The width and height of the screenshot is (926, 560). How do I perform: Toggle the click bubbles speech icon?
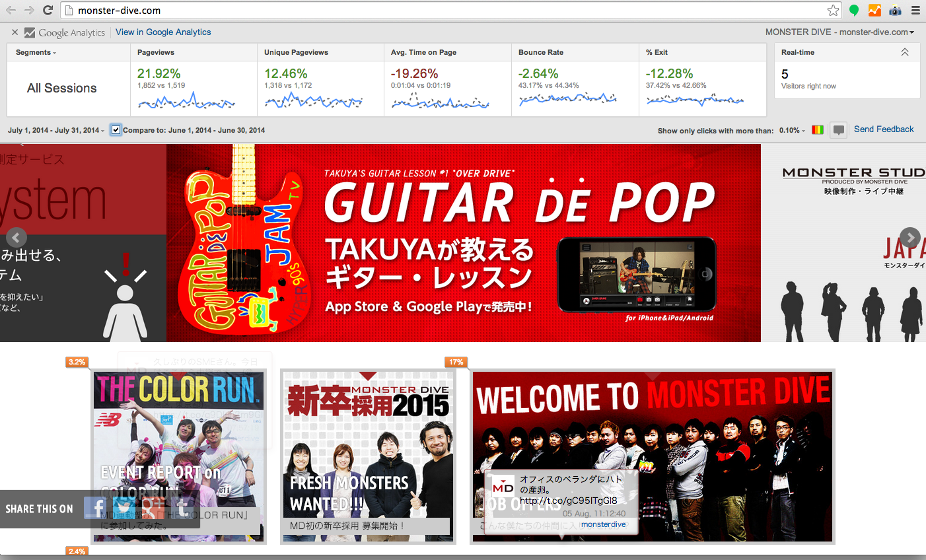coord(838,130)
